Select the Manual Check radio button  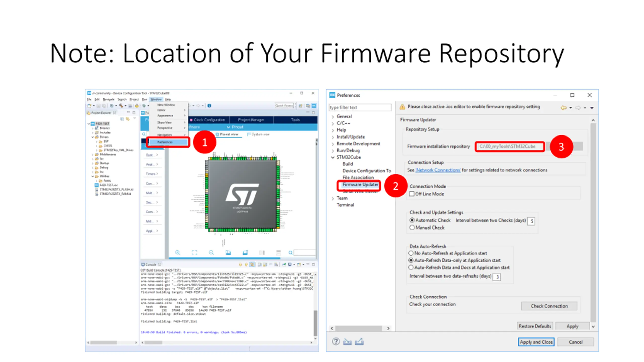coord(412,228)
